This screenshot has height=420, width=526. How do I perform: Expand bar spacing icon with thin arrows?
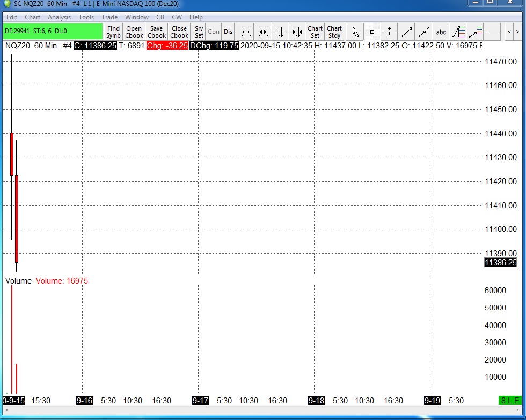[246, 32]
